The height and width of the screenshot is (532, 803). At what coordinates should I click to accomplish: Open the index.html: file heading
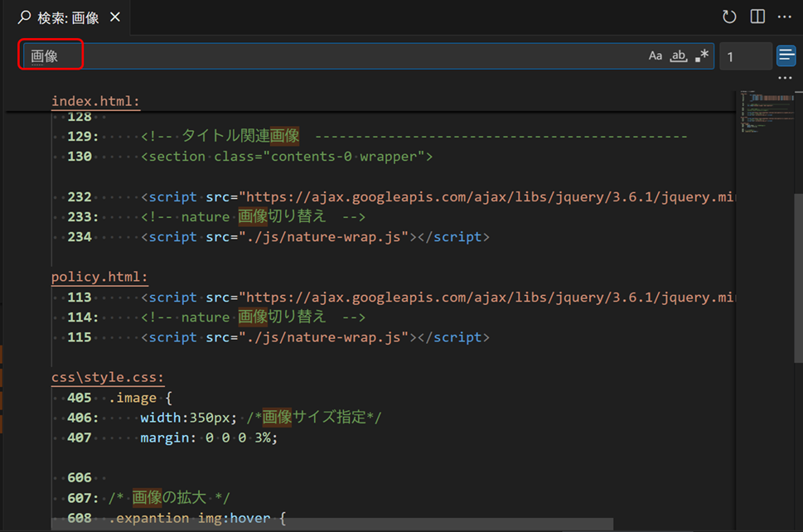click(x=95, y=101)
